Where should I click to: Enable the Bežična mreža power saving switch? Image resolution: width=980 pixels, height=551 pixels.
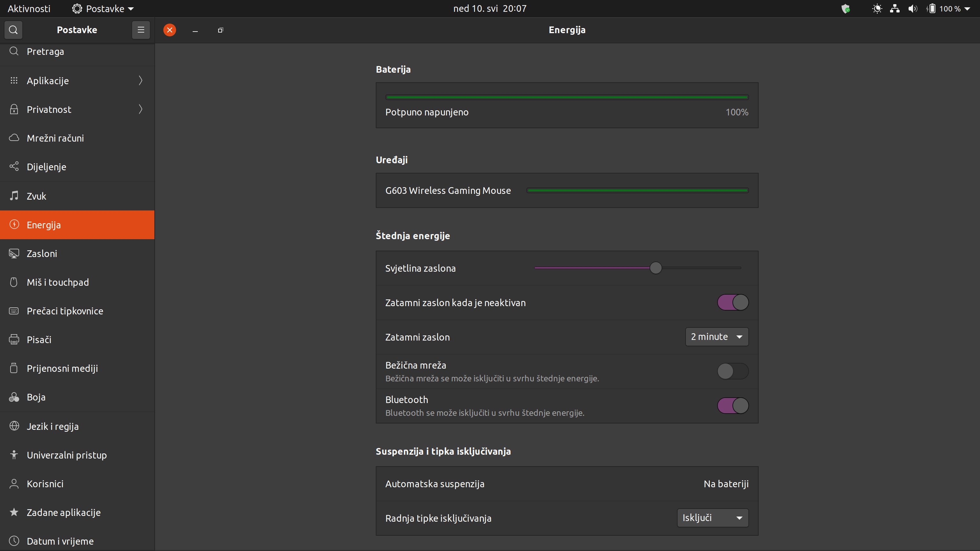(733, 371)
